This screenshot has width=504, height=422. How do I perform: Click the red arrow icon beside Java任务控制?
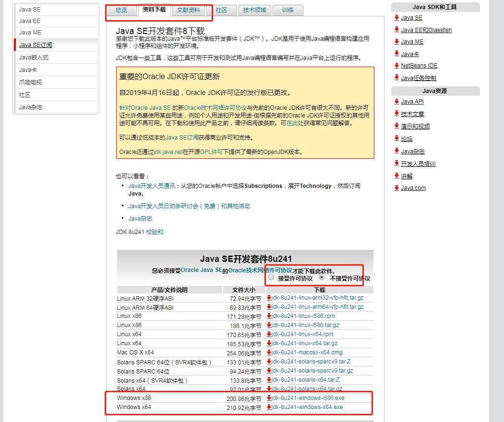396,77
